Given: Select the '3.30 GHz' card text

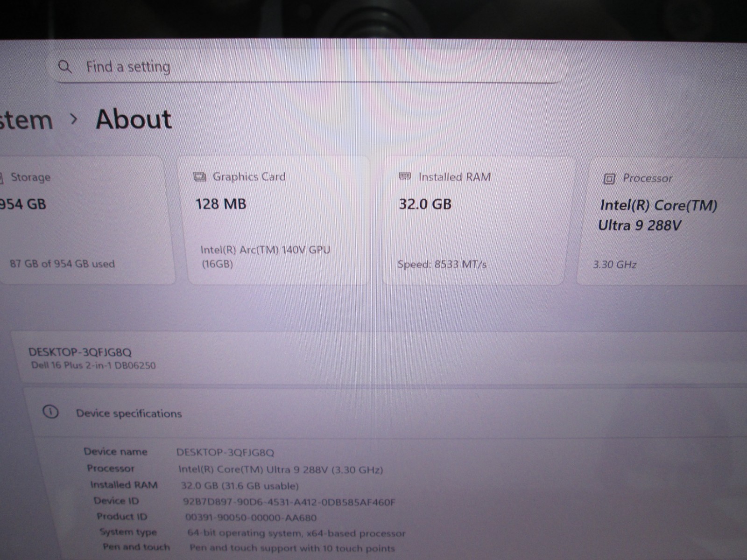Looking at the screenshot, I should point(615,265).
